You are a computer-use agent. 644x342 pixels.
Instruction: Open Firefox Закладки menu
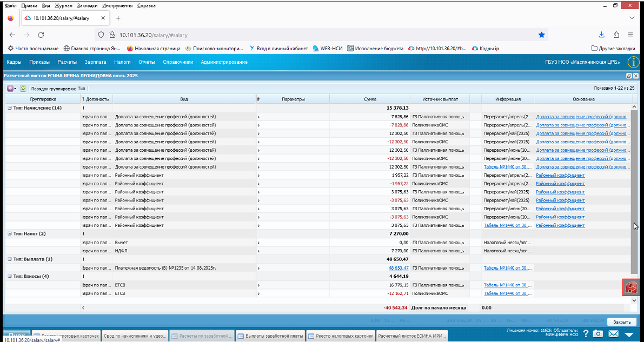pos(88,6)
